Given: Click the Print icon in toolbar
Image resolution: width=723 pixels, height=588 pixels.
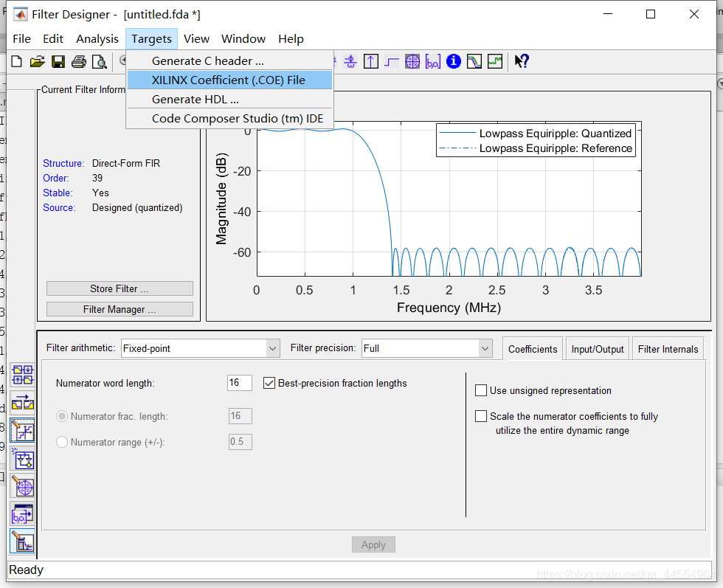Looking at the screenshot, I should click(x=78, y=61).
